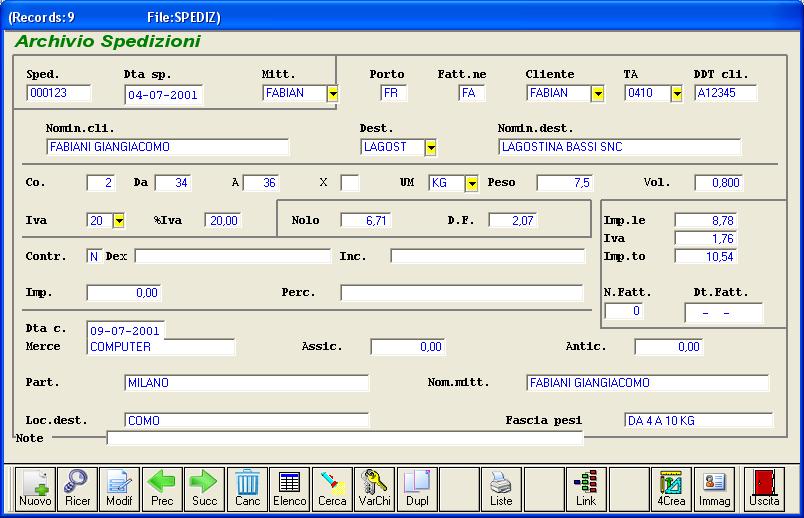Exit via the Uscita red door icon
The image size is (804, 518).
click(764, 489)
